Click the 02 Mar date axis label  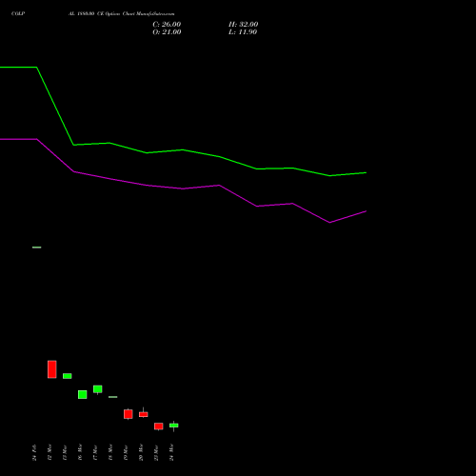pyautogui.click(x=50, y=452)
